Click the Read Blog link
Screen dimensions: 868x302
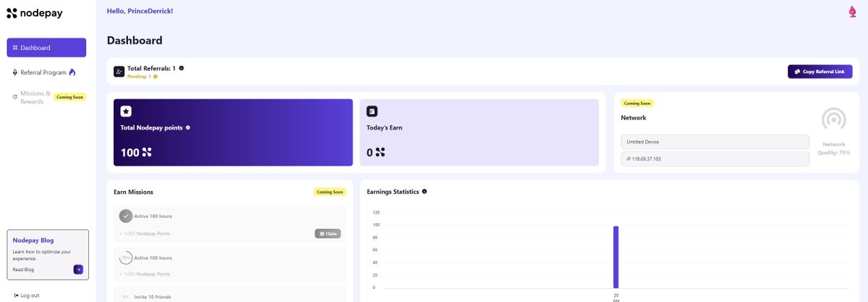[x=24, y=269]
